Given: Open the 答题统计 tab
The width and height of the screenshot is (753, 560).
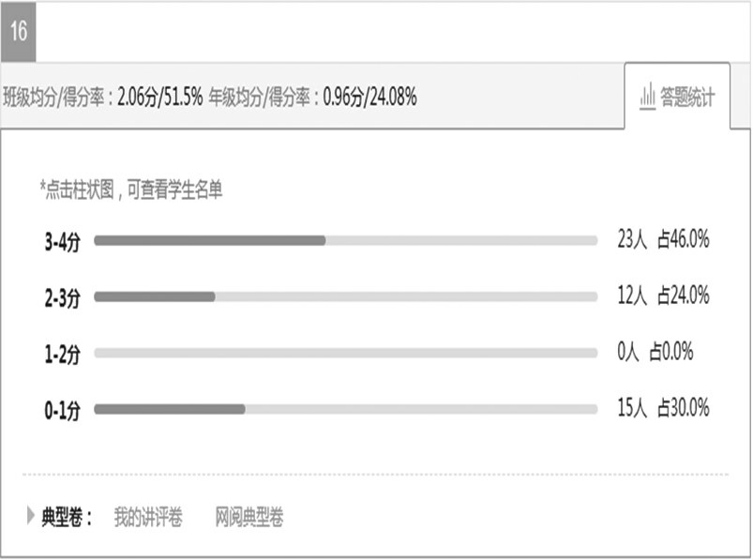Looking at the screenshot, I should click(677, 96).
